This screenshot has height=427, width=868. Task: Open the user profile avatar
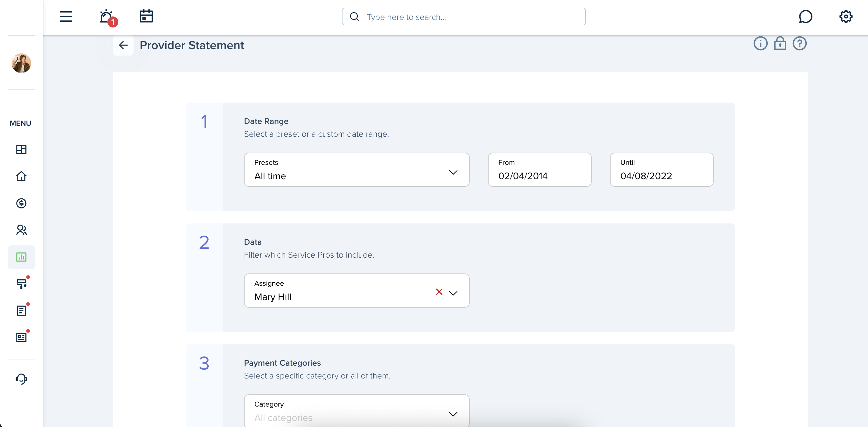coord(21,63)
